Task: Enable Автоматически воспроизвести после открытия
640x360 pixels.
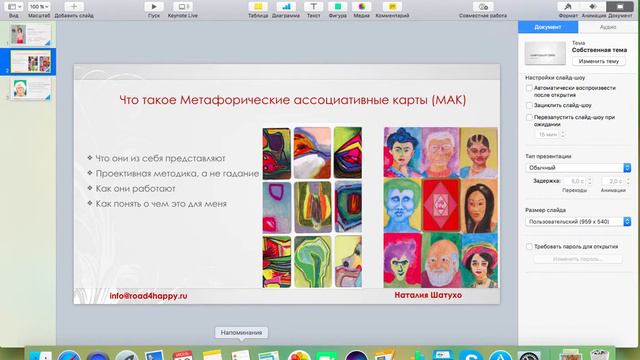Action: (x=529, y=88)
